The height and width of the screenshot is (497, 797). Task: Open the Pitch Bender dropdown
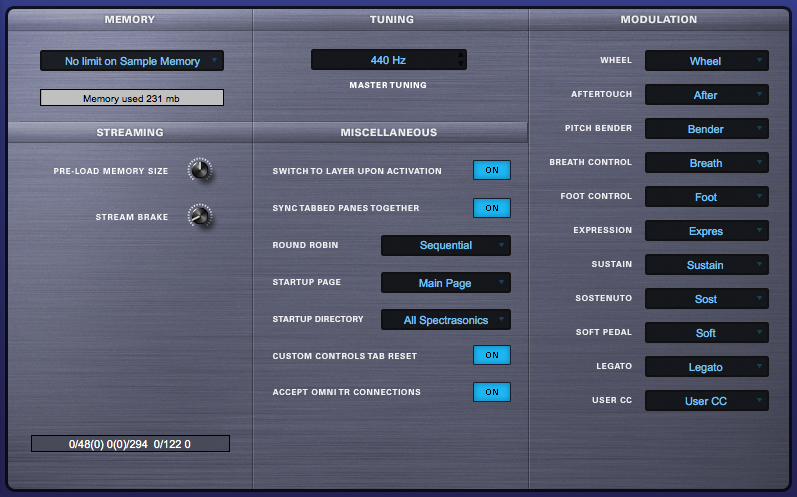pyautogui.click(x=707, y=129)
